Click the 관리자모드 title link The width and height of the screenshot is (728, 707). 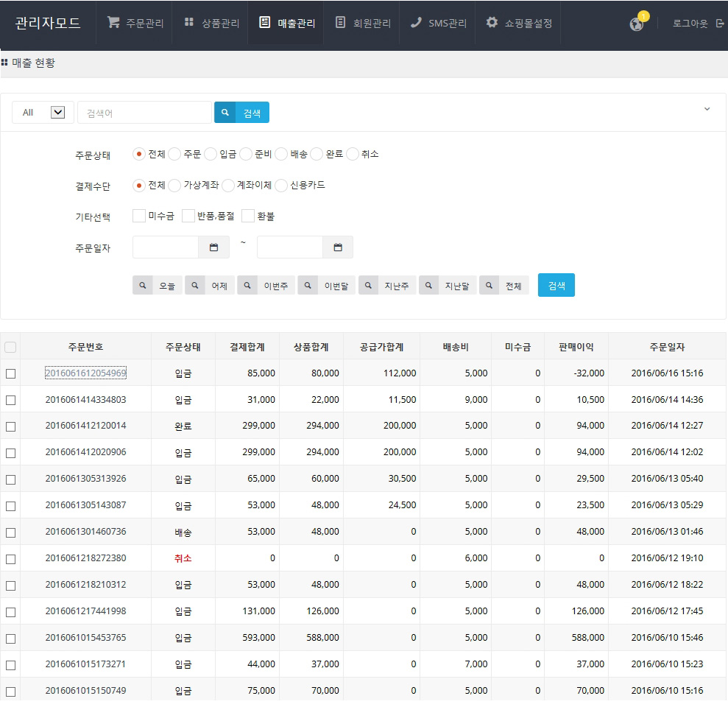point(48,23)
